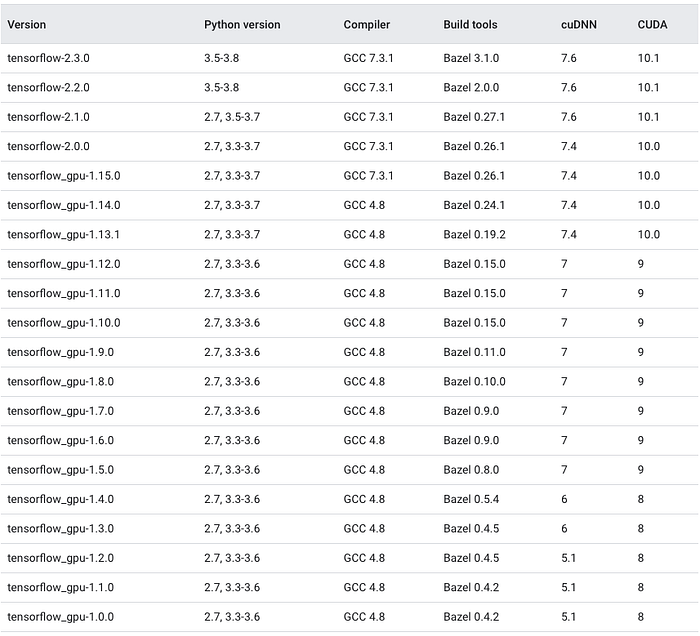This screenshot has height=636, width=700.
Task: Select the tensorflow_gpu-1.7.0 cell
Action: pyautogui.click(x=61, y=411)
